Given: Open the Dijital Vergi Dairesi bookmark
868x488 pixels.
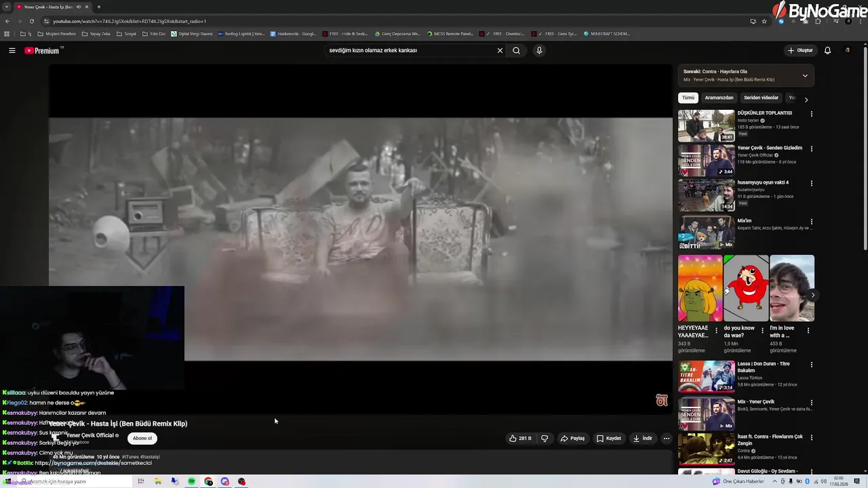Looking at the screenshot, I should (x=192, y=33).
